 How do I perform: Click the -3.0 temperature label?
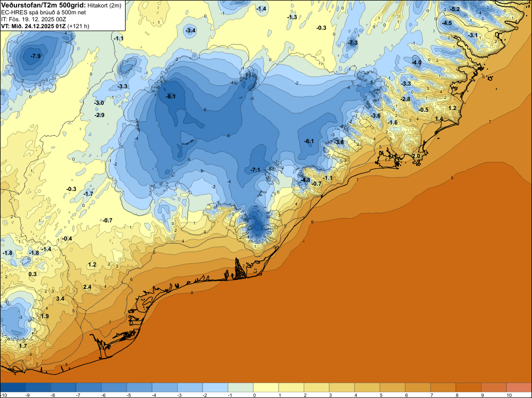[99, 103]
